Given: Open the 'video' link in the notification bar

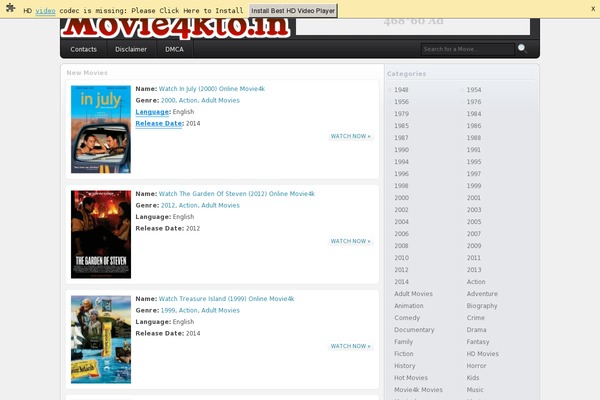Looking at the screenshot, I should pos(45,11).
